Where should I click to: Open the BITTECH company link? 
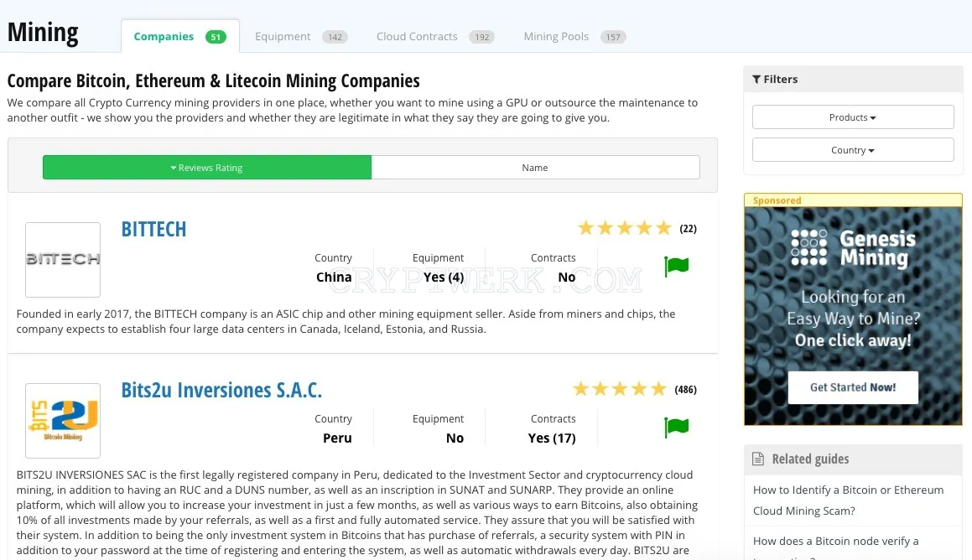(153, 229)
